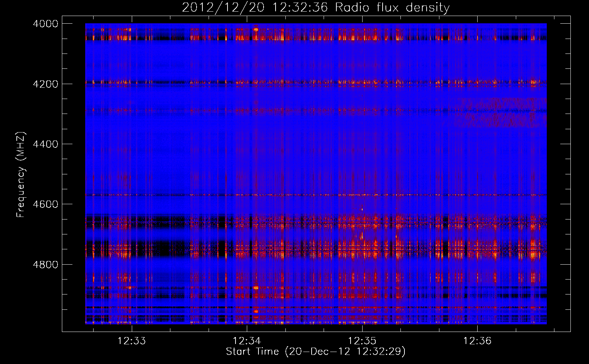589x364 pixels.
Task: Click the 12:34 time tick label
Action: (247, 341)
